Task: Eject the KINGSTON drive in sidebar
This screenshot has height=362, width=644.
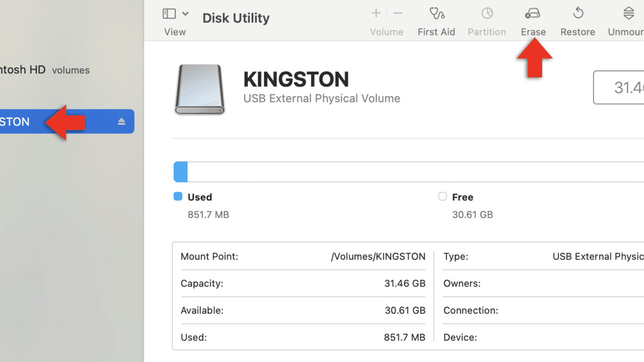Action: pyautogui.click(x=121, y=122)
